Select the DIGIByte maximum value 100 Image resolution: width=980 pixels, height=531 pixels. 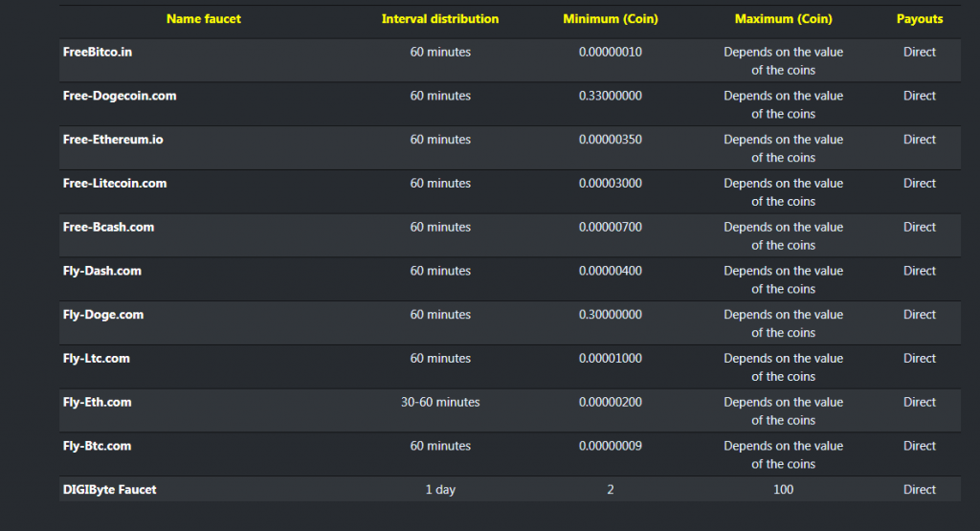(x=783, y=489)
